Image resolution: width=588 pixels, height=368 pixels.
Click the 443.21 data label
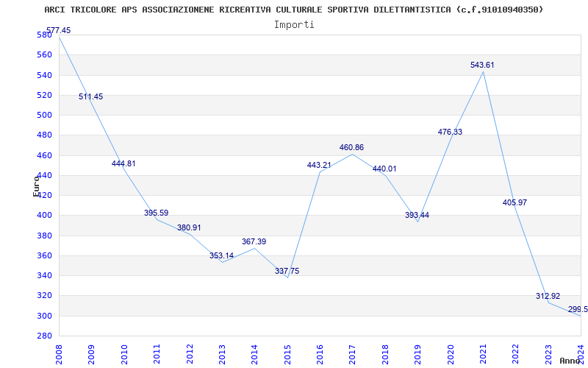[x=319, y=165]
